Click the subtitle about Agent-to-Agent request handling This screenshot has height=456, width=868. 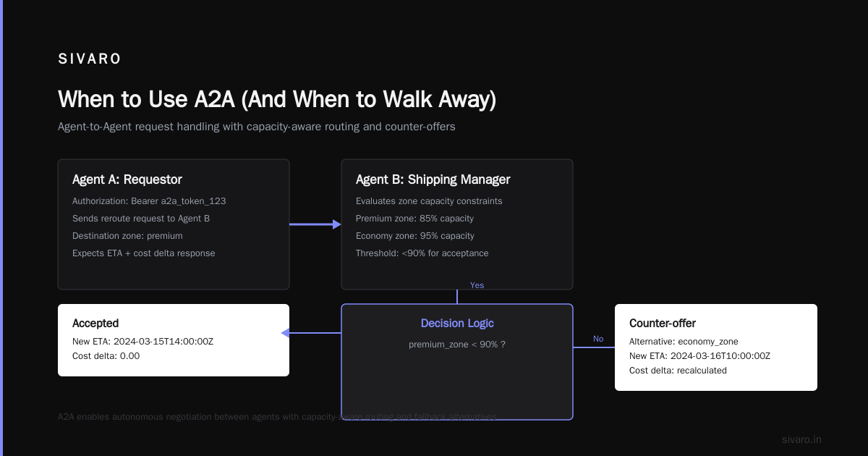click(257, 127)
